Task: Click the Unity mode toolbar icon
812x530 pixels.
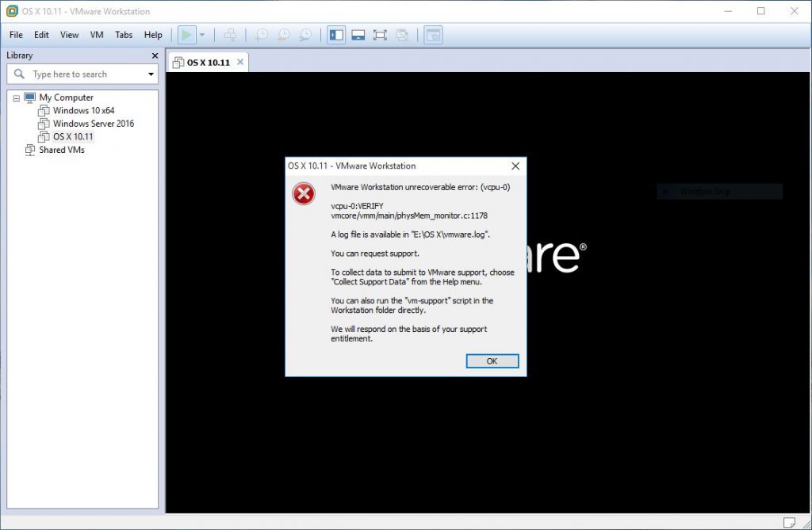Action: (402, 35)
